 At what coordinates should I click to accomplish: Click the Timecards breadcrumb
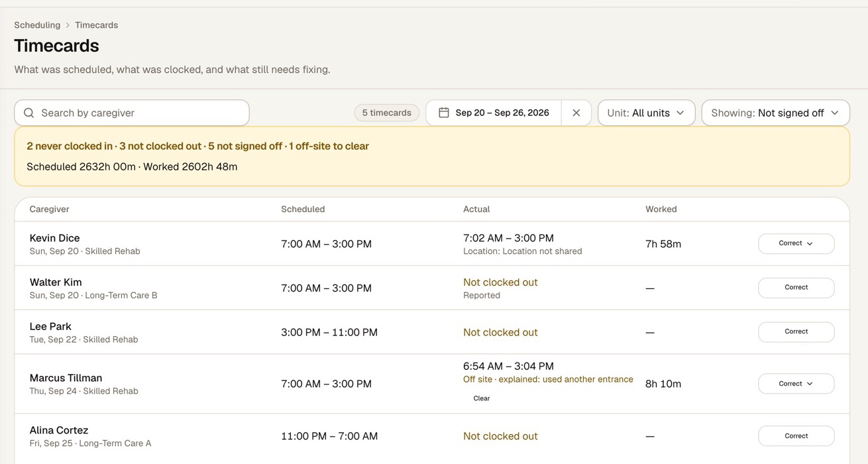pos(96,25)
